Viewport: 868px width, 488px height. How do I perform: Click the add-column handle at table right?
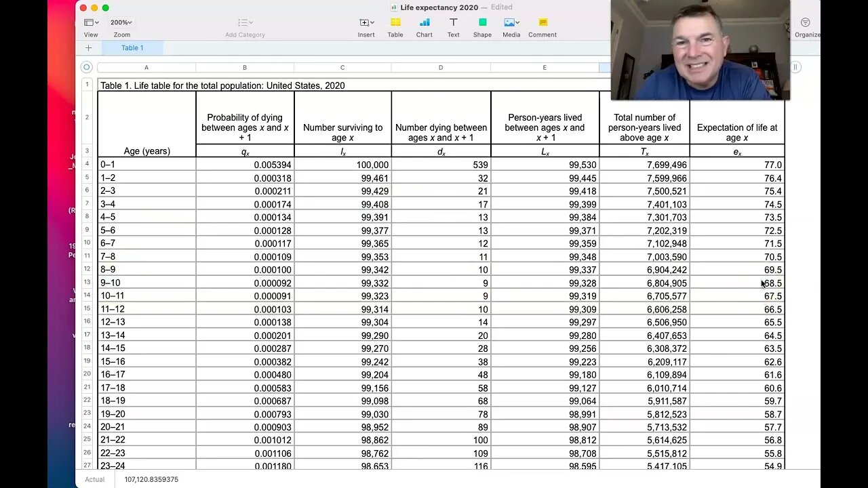tap(795, 67)
